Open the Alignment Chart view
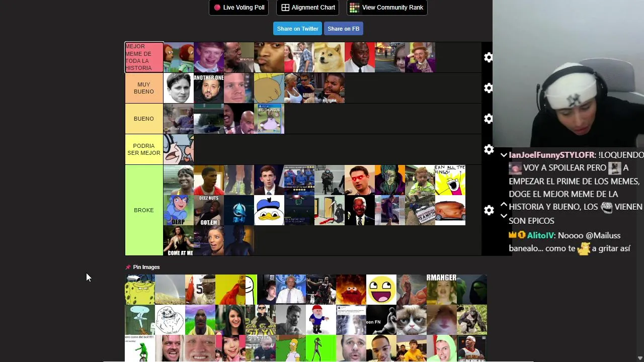Screen dimensions: 644x362 point(308,8)
